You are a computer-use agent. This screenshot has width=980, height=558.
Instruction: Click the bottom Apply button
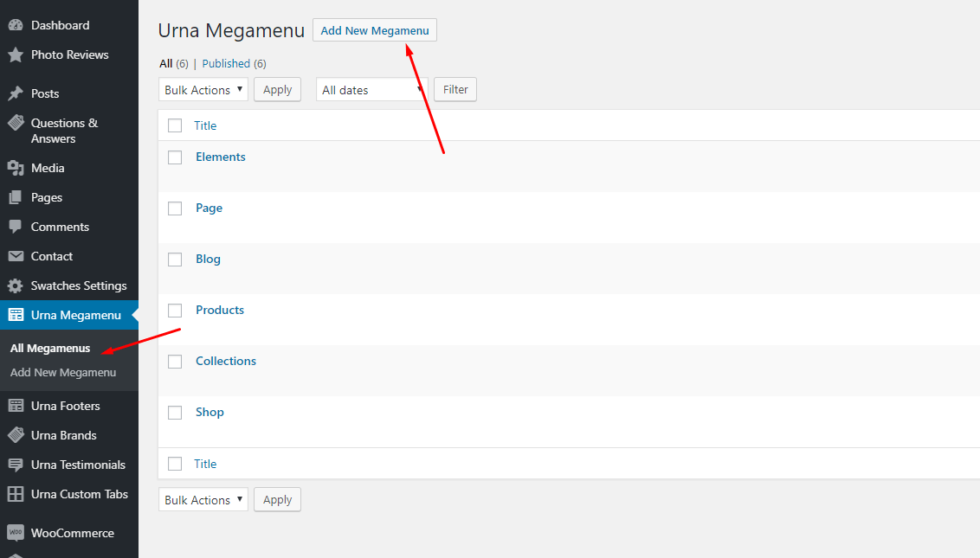(278, 499)
